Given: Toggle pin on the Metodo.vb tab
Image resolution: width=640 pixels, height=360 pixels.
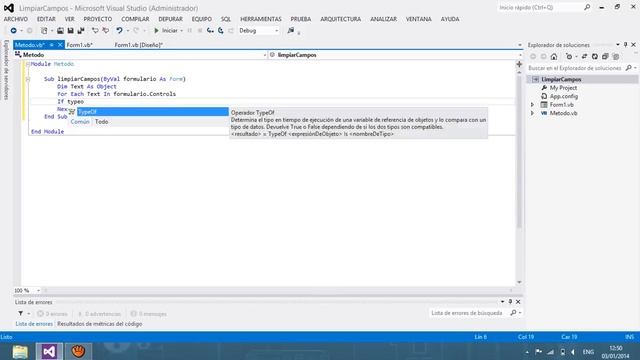Looking at the screenshot, I should coord(52,45).
